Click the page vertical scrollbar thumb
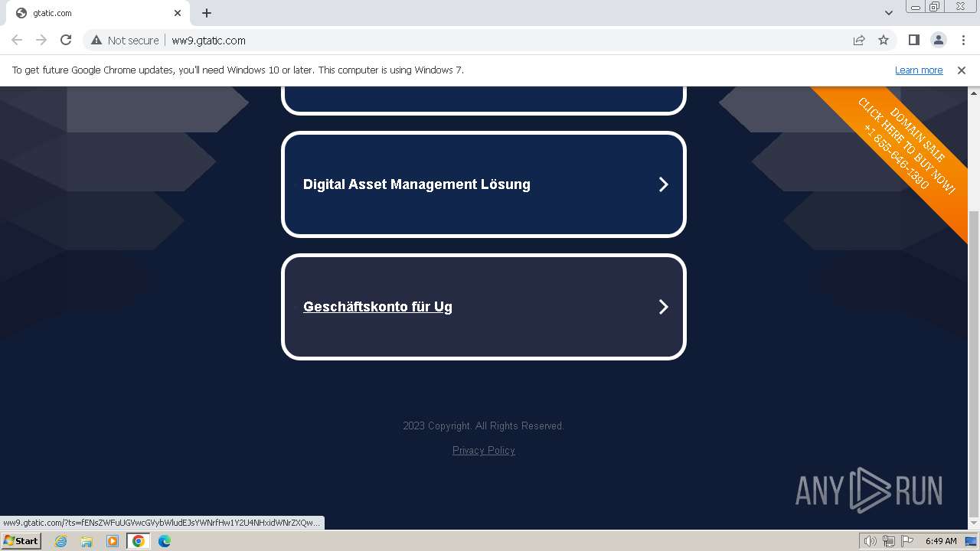Viewport: 980px width, 551px height. (974, 364)
